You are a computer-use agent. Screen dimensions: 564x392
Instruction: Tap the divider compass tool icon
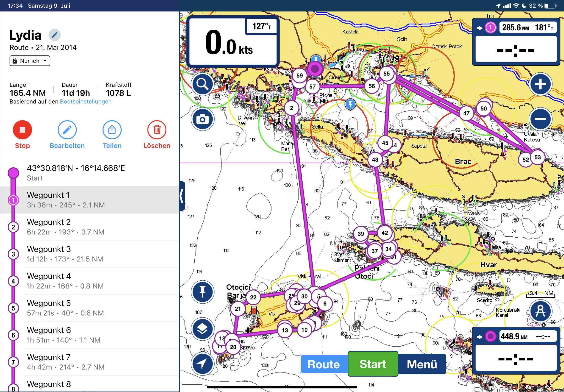(540, 311)
